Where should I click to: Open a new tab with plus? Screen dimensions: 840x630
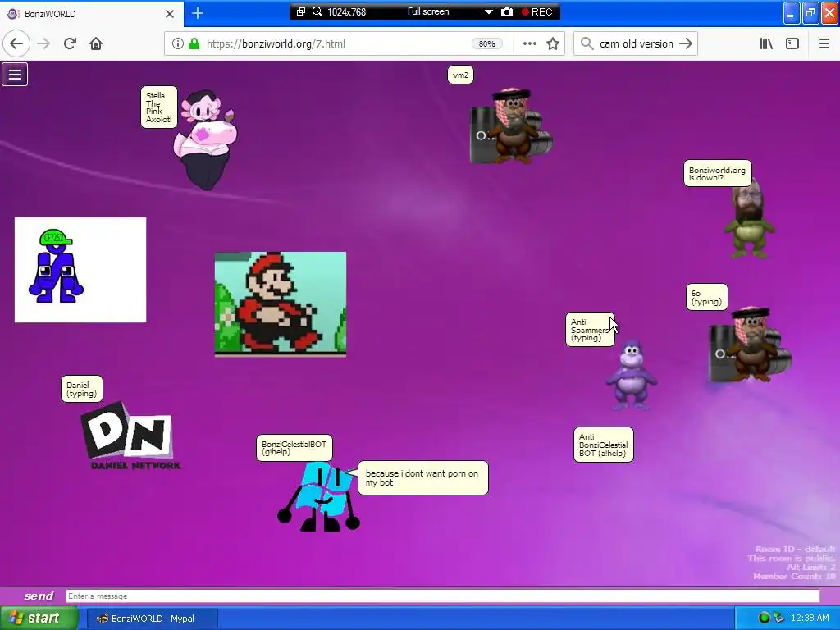tap(198, 13)
